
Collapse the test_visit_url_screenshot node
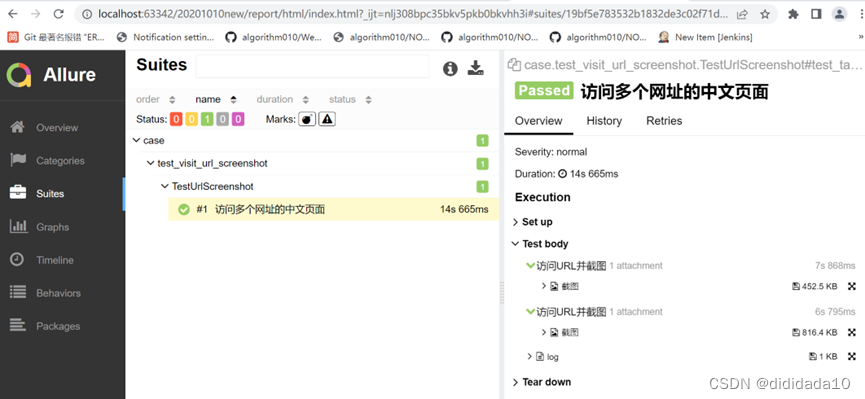[151, 163]
